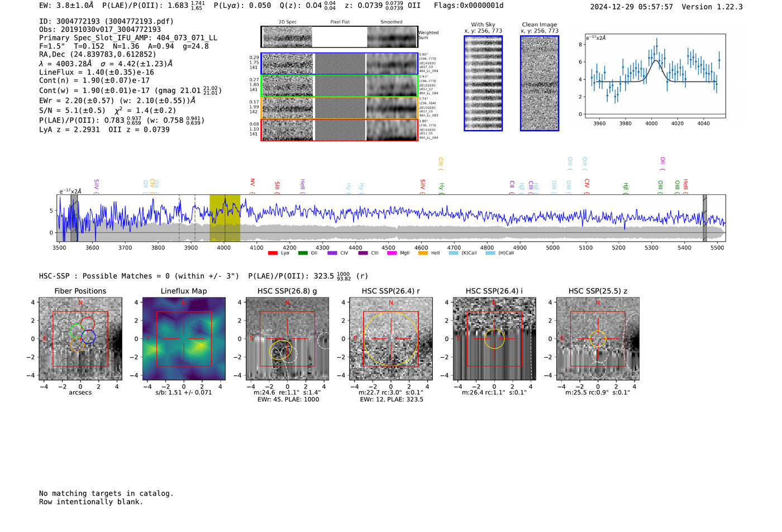
Task: Click the red Lyα legend swatch
Action: pyautogui.click(x=273, y=253)
